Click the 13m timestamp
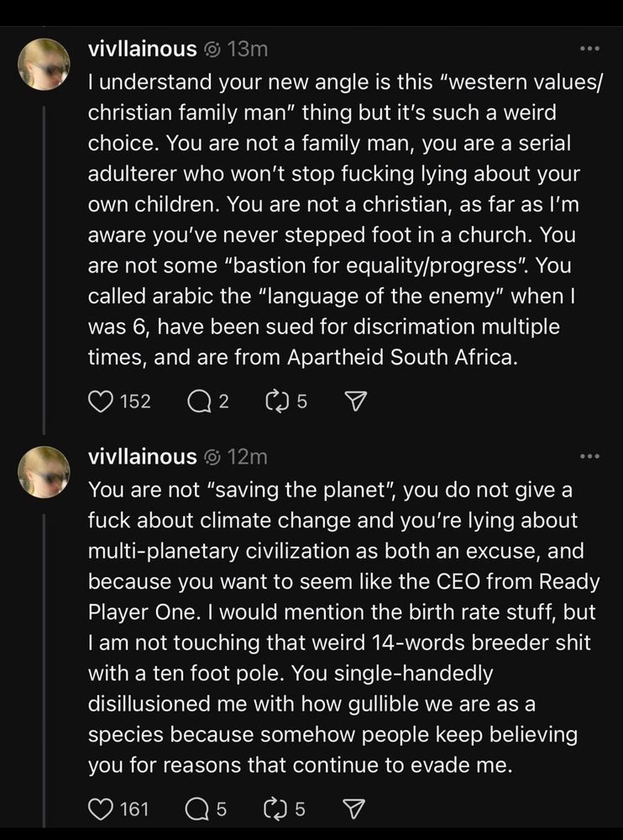Viewport: 623px width, 840px height. click(x=248, y=50)
